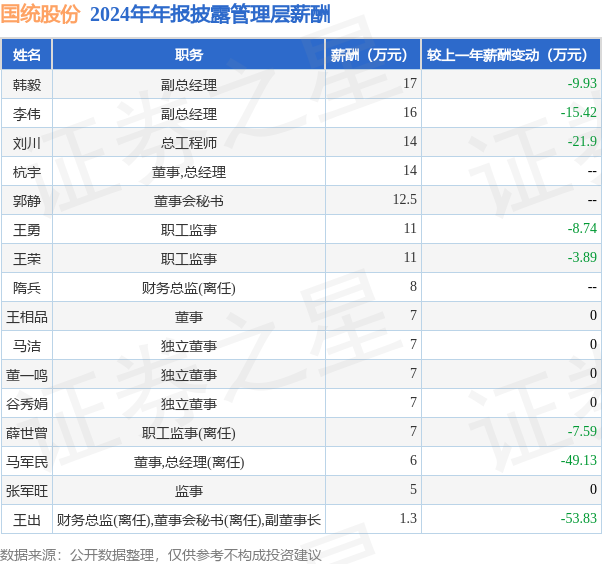Select 王荣's position 职工监事
602x564 pixels.
[189, 259]
